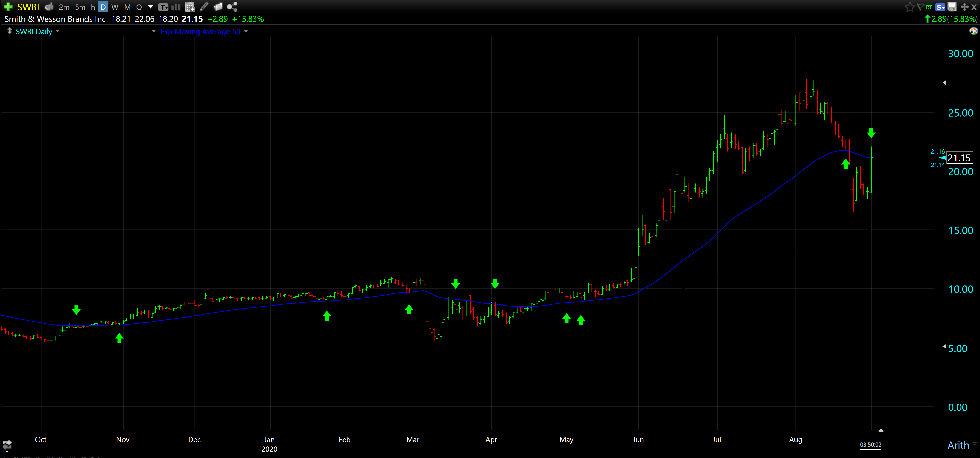Open the add indicator grid icon
Image resolution: width=980 pixels, height=458 pixels.
[x=189, y=7]
